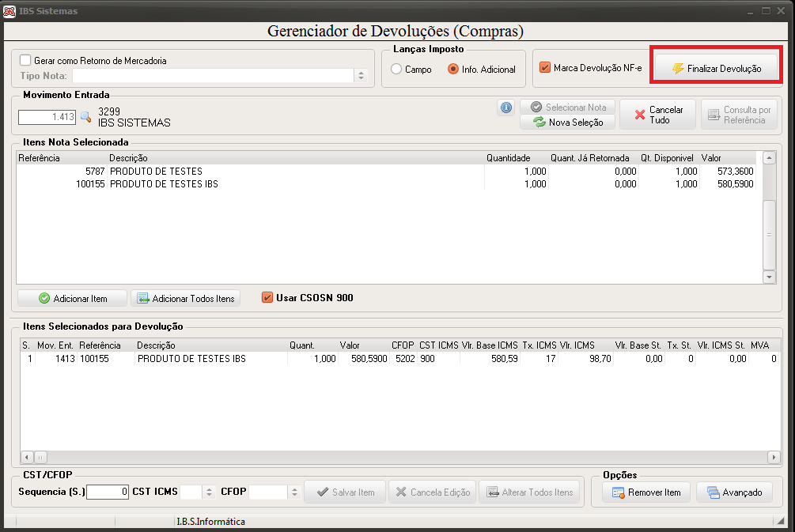795x532 pixels.
Task: Click Movimento Entrada number field
Action: (x=47, y=117)
